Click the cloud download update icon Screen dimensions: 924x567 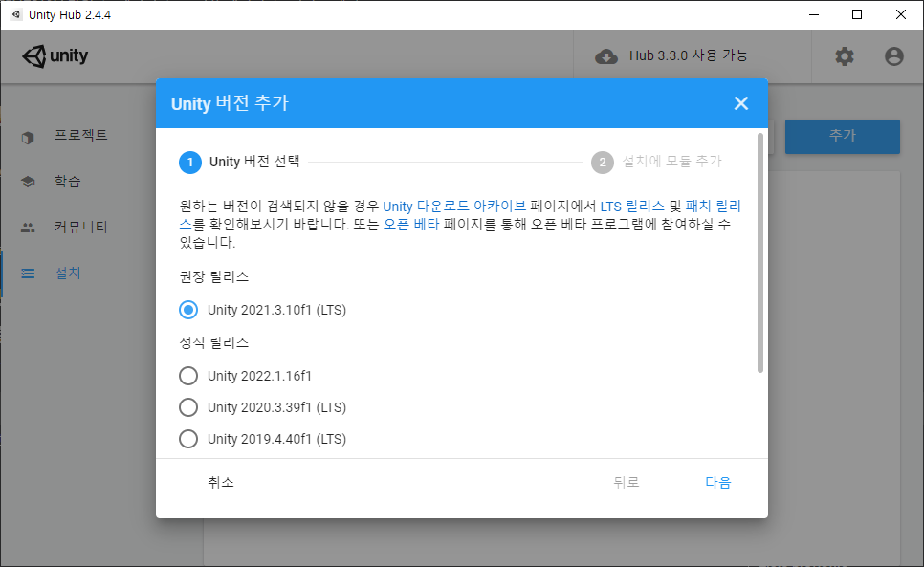point(605,56)
